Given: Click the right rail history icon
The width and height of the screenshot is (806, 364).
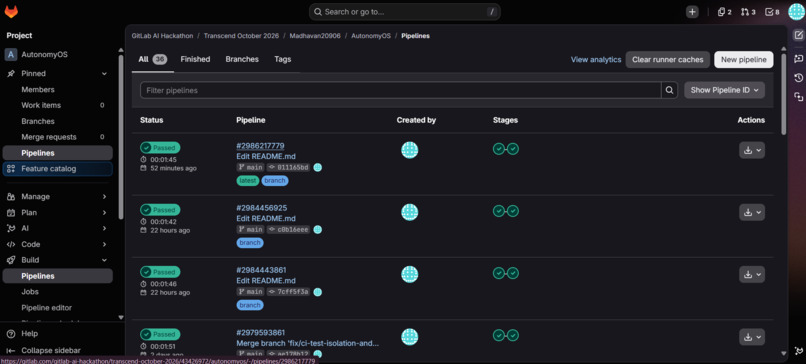Looking at the screenshot, I should (798, 78).
